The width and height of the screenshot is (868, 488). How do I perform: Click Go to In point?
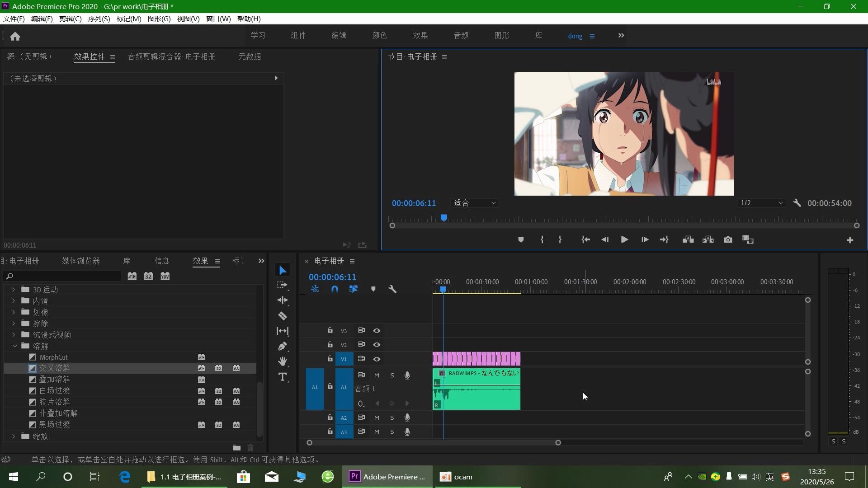tap(585, 239)
